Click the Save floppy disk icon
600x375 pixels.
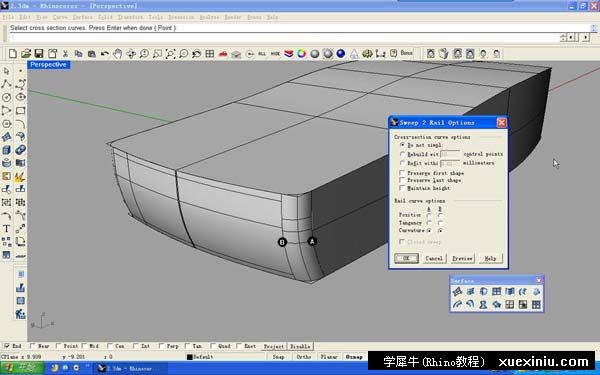click(x=39, y=54)
